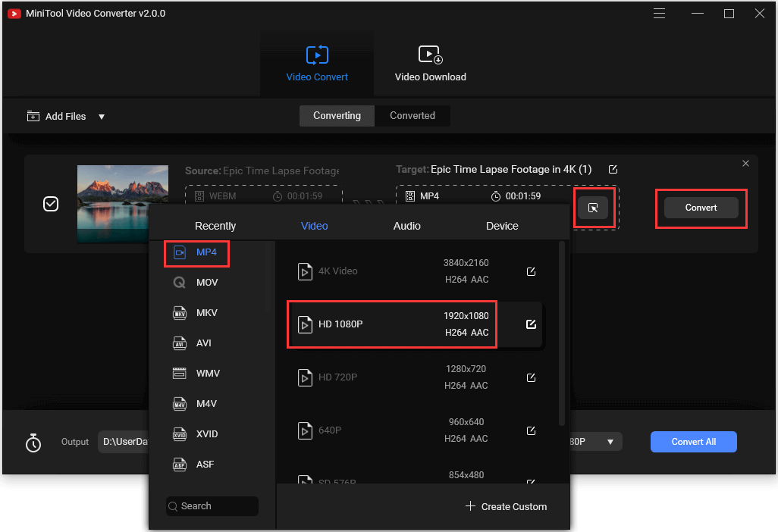This screenshot has width=778, height=532.
Task: Click the preset list scrollbar
Action: point(562,333)
